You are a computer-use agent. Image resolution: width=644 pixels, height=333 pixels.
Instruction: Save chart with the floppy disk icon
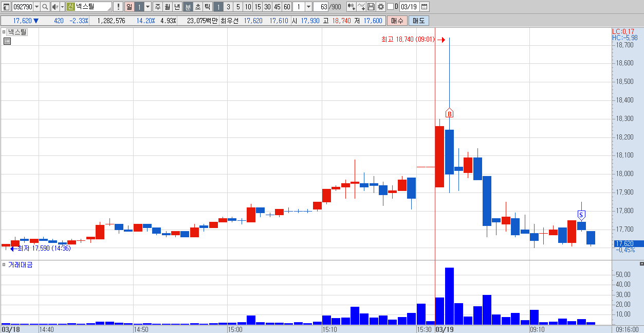coord(371,7)
